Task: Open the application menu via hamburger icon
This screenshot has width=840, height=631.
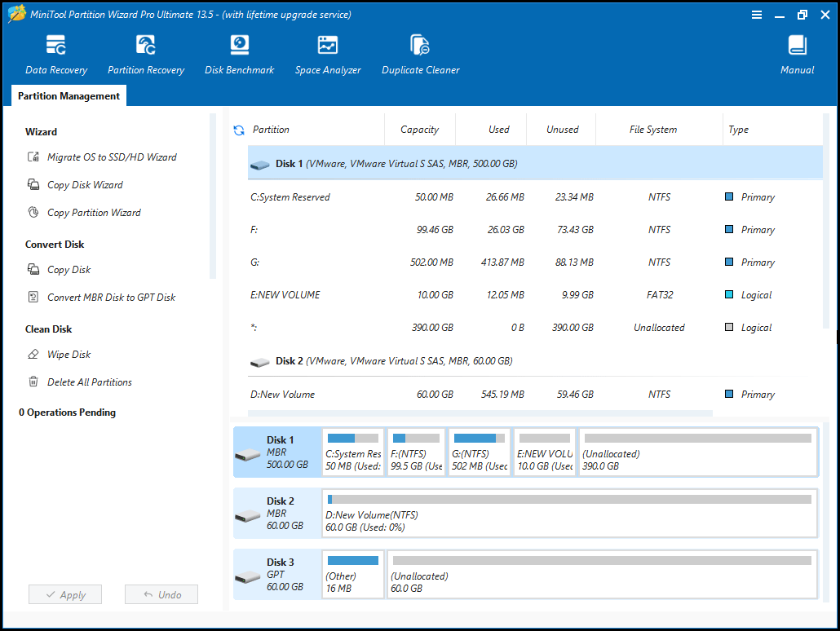Action: pyautogui.click(x=757, y=14)
